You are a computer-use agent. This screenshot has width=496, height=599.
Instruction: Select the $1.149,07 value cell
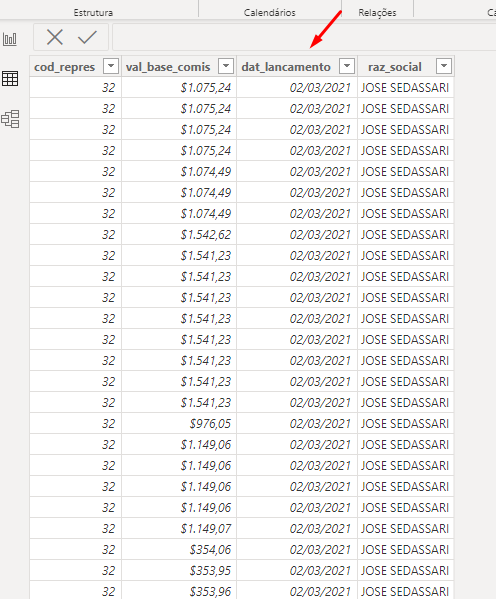click(179, 528)
